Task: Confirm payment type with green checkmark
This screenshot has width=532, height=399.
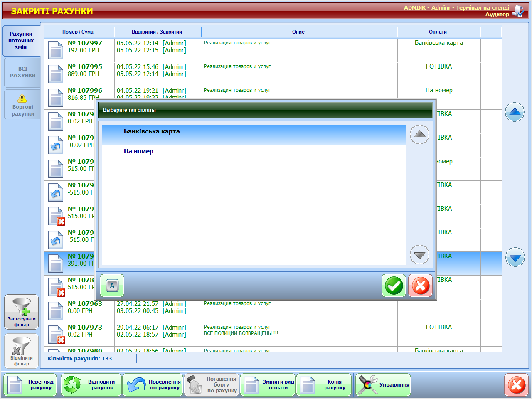Action: point(393,286)
